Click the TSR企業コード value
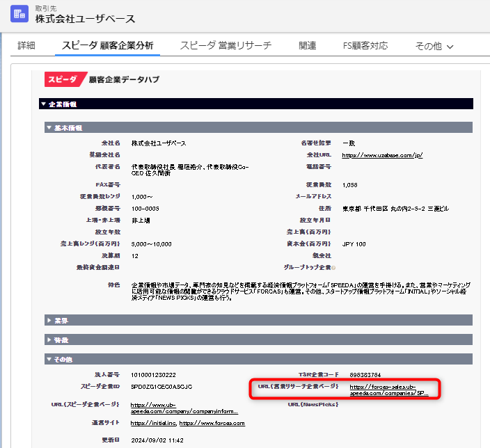490x448 pixels. point(365,375)
